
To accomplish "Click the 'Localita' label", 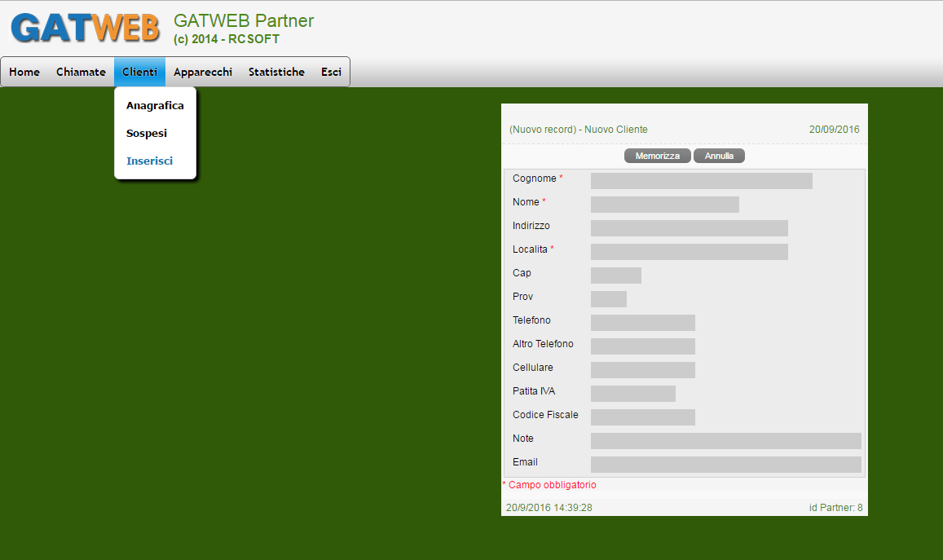I will click(x=530, y=249).
